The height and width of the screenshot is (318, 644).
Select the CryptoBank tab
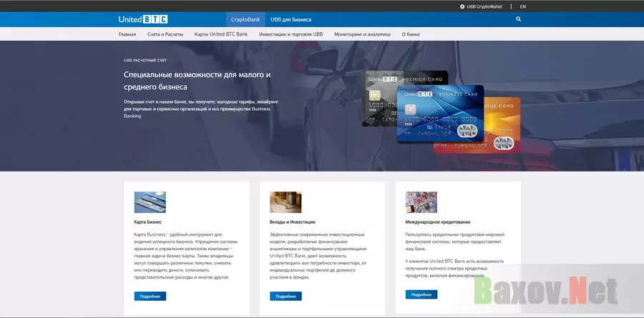(245, 20)
